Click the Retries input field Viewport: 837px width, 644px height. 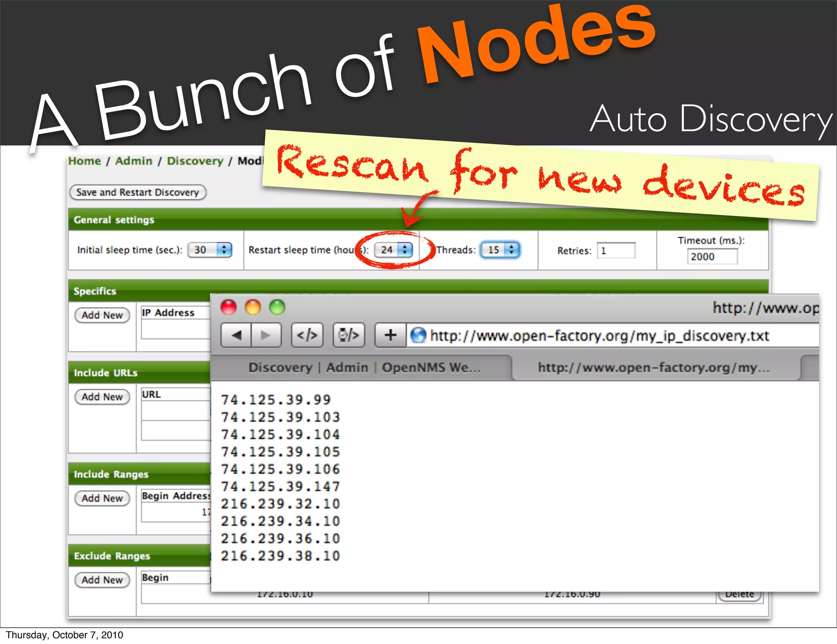[x=616, y=250]
